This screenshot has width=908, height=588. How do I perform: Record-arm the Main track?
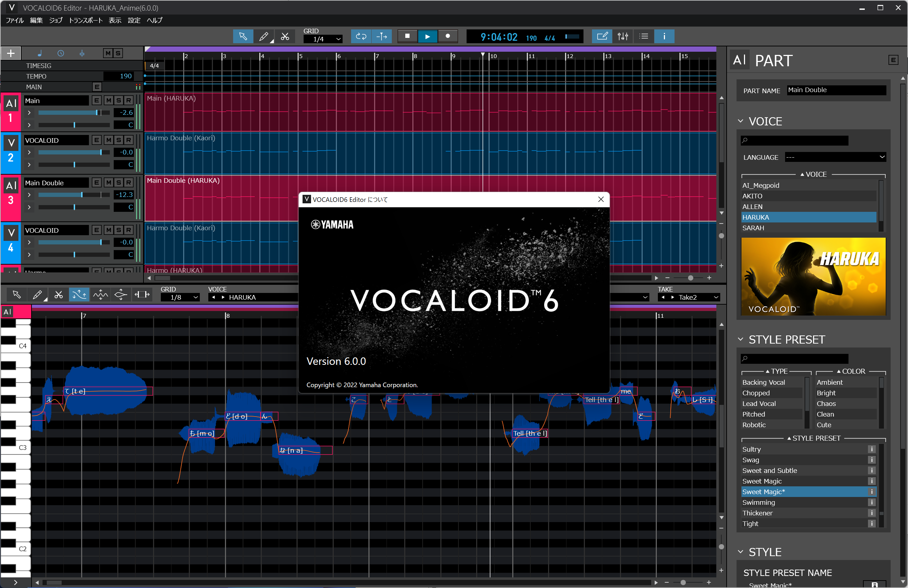click(129, 101)
